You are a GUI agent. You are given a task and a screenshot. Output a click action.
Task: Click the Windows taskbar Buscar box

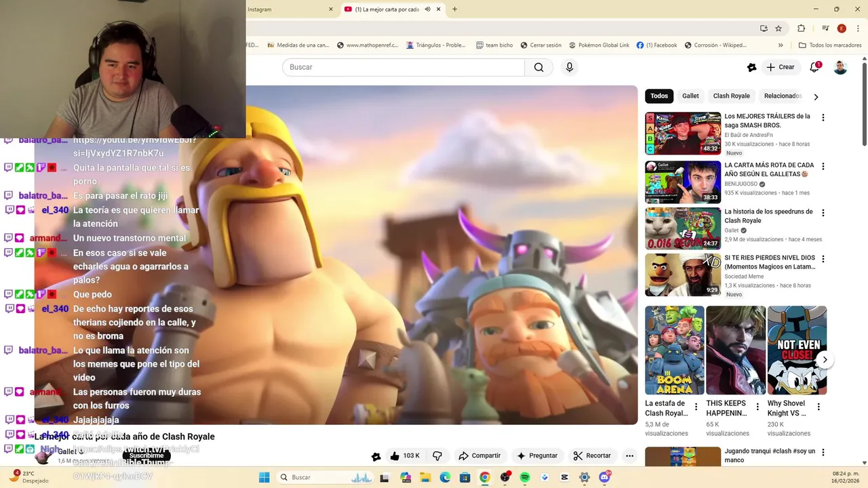(x=325, y=477)
